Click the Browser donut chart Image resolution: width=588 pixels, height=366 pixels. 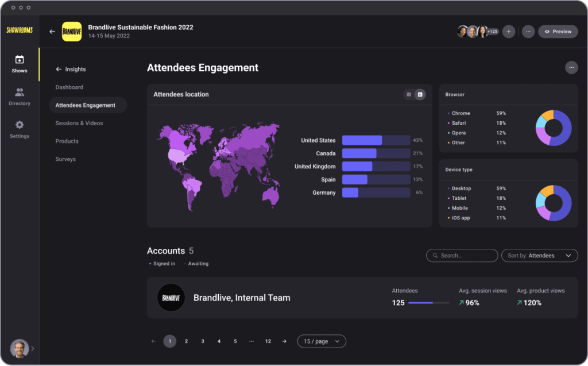554,128
